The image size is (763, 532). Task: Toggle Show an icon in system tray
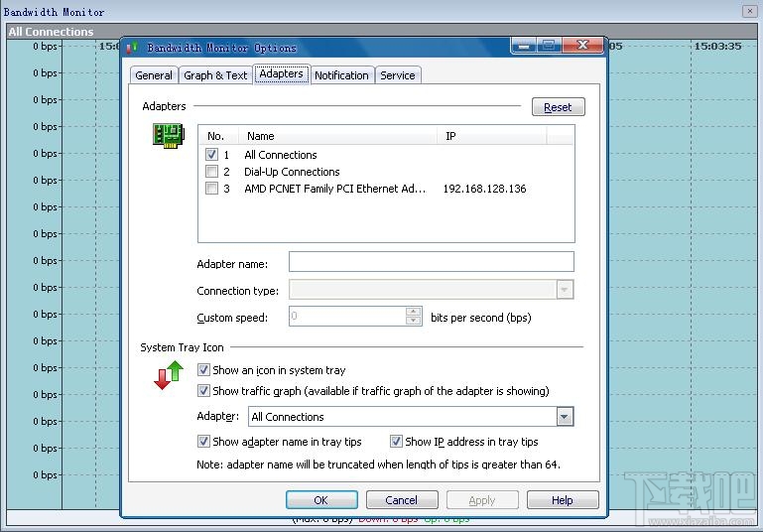[x=203, y=370]
